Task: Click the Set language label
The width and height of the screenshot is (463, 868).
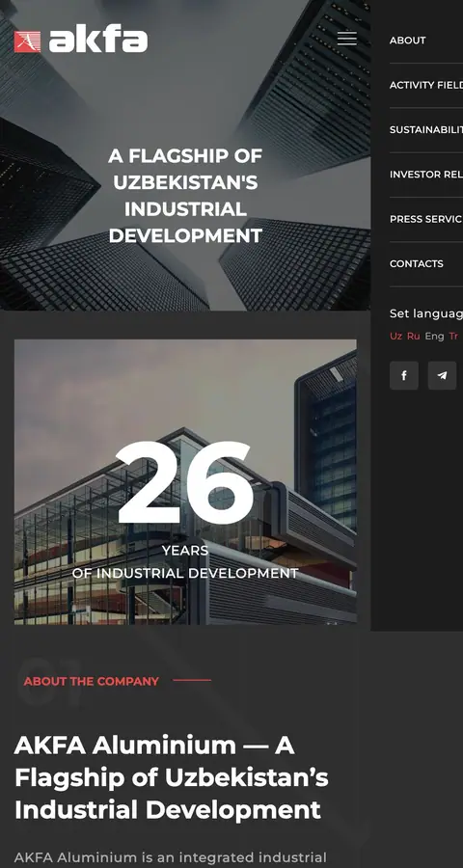Action: (426, 313)
